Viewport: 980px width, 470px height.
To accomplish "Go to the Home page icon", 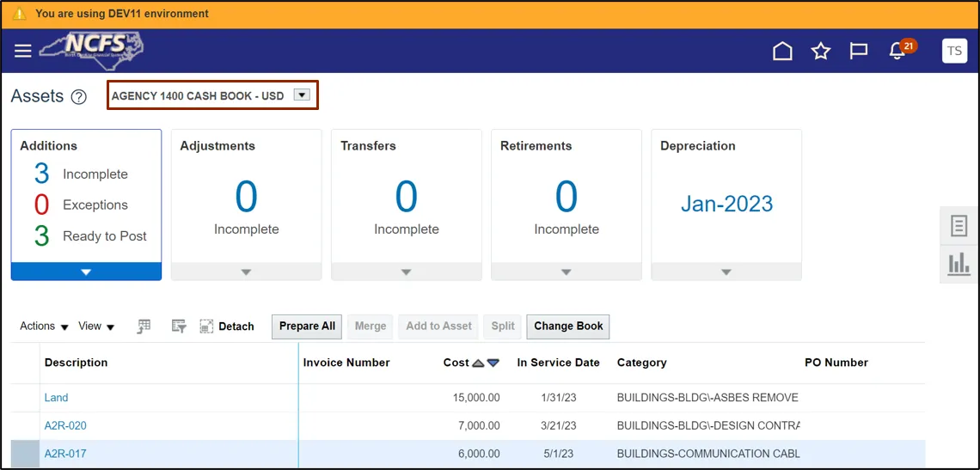I will 782,52.
